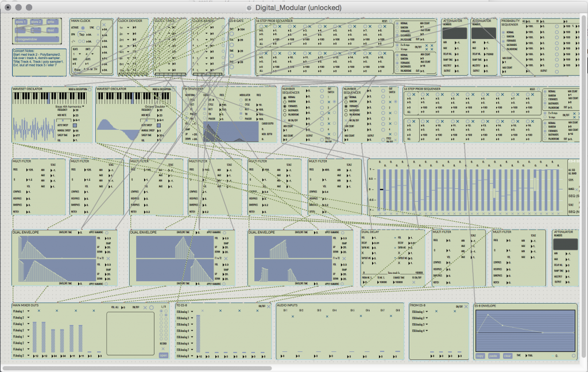The height and width of the screenshot is (372, 588).
Task: Open the ES8.Analog 8 dropdown in TO ES-8
Action: [x=185, y=356]
